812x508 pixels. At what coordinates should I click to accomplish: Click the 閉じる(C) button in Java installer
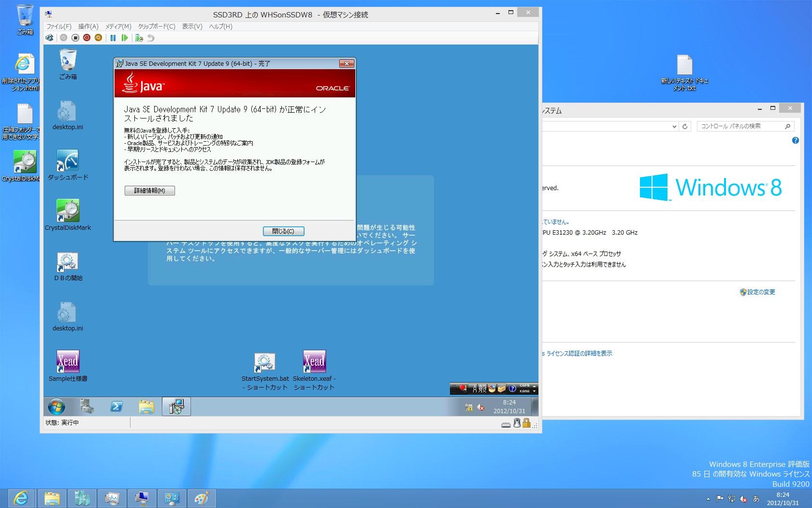click(283, 231)
